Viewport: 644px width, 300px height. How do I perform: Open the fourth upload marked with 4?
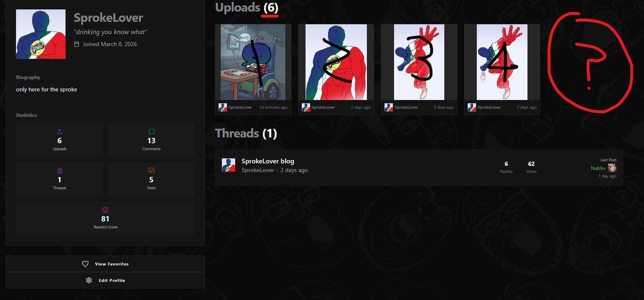click(502, 62)
